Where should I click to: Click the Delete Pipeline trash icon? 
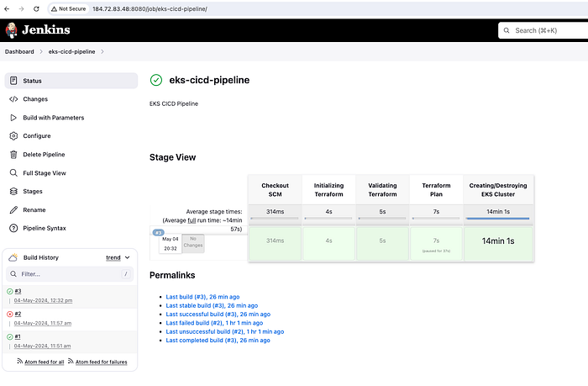coord(13,155)
